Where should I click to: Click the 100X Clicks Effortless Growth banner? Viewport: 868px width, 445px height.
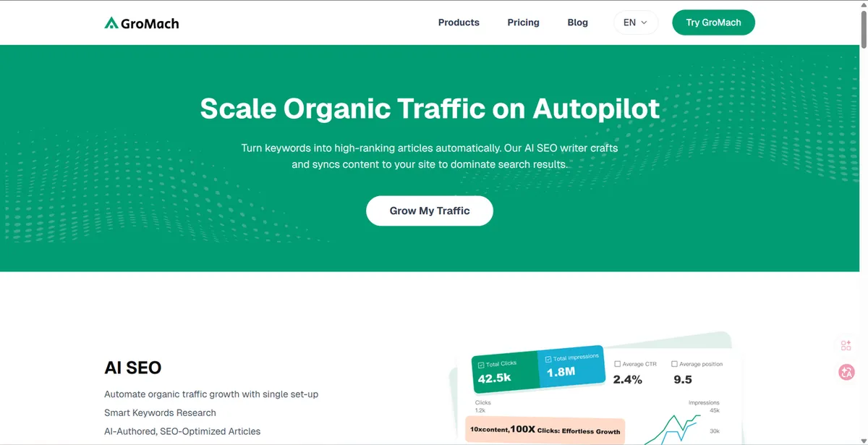(x=545, y=430)
